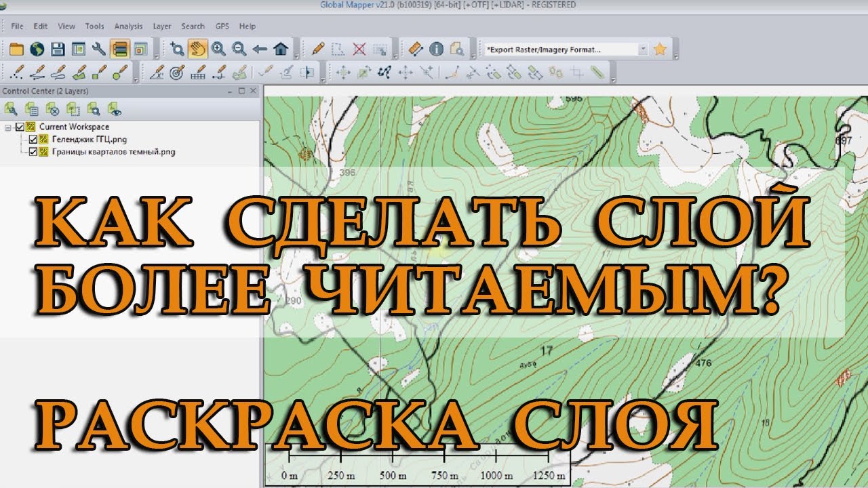Image resolution: width=868 pixels, height=488 pixels.
Task: Select the Create Rectangle area tool
Action: tap(100, 70)
